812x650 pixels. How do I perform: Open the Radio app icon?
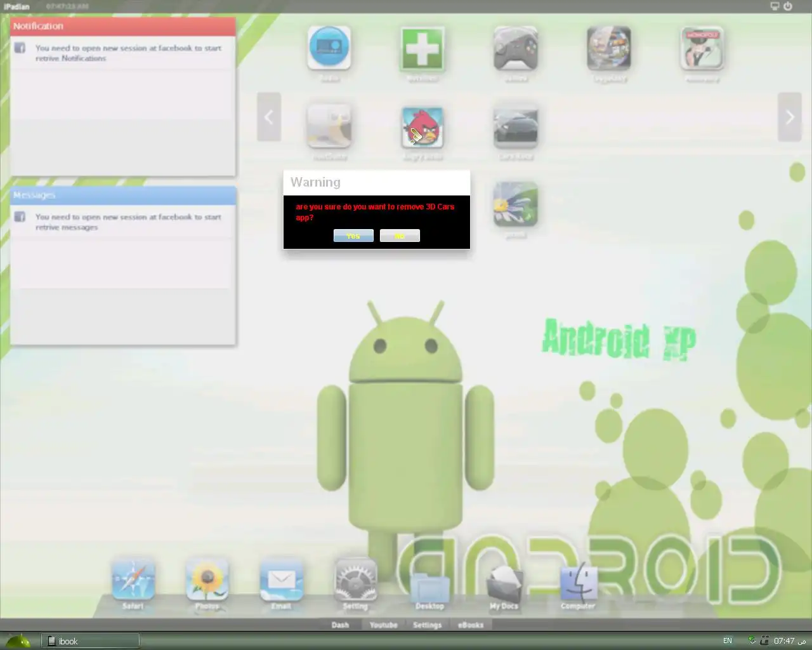[x=329, y=48]
